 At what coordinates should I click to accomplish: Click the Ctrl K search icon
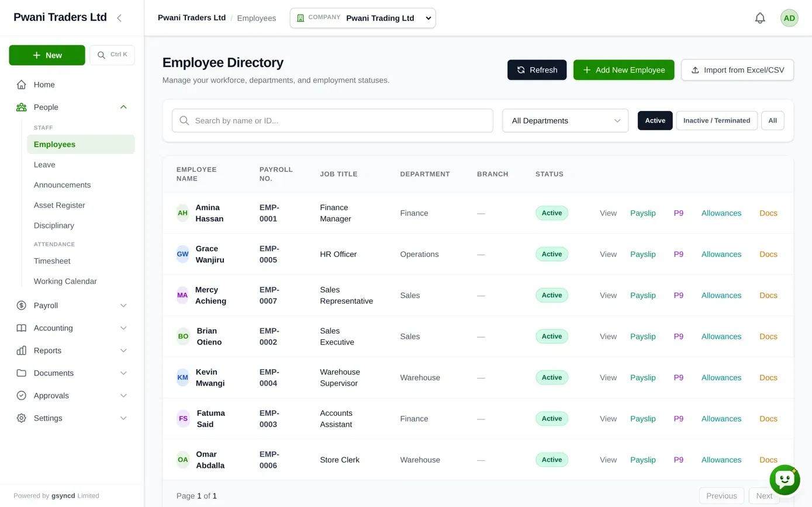coord(101,55)
